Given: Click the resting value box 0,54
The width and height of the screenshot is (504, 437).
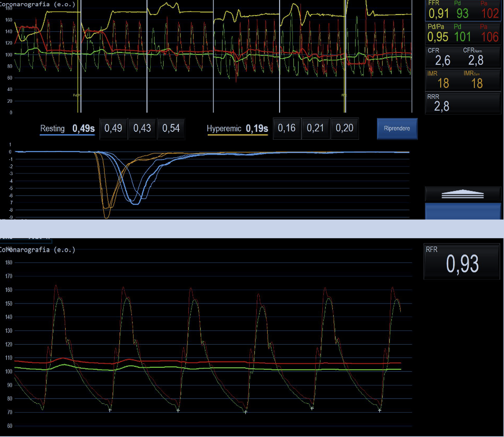Looking at the screenshot, I should click(171, 128).
